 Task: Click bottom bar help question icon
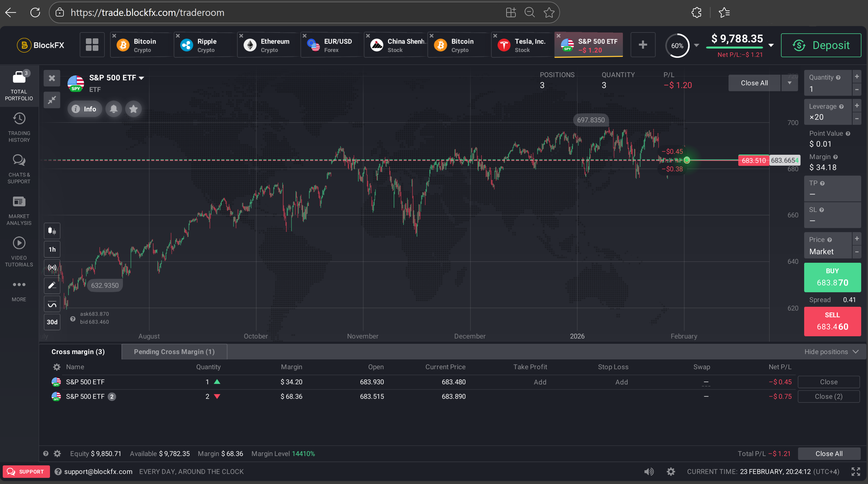pos(46,454)
